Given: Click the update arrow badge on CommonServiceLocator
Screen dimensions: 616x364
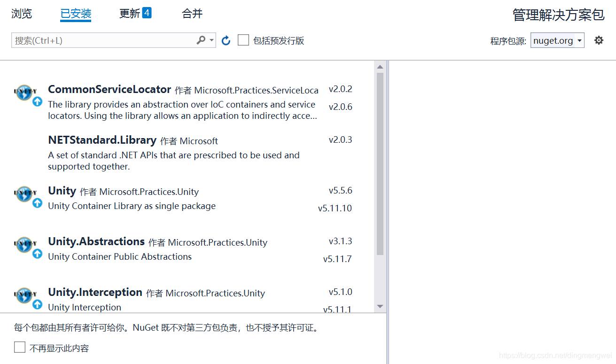Looking at the screenshot, I should 37,101.
